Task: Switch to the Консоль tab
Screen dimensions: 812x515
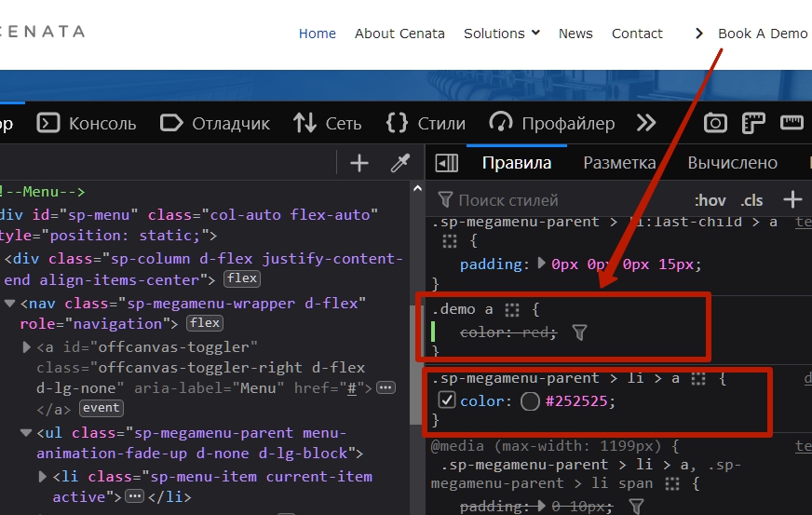Action: 87,123
